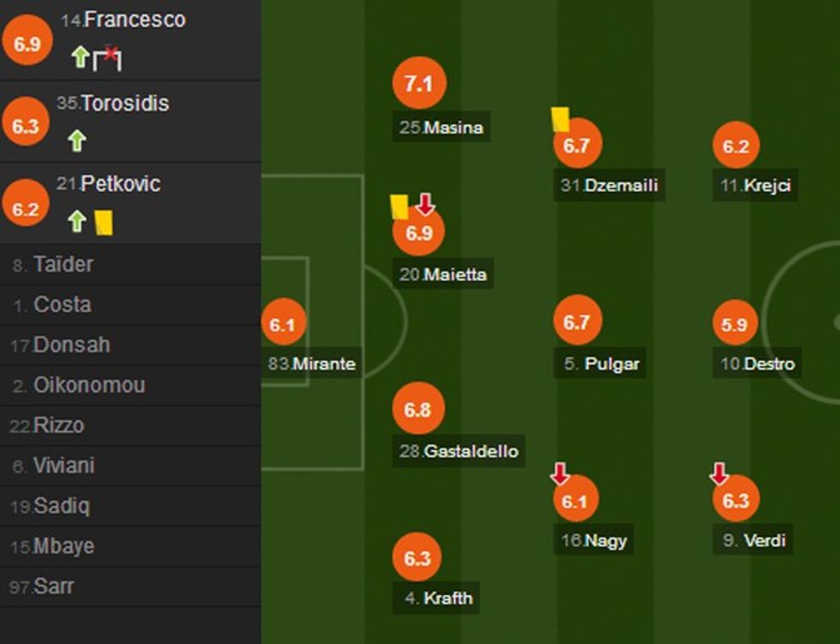Image resolution: width=840 pixels, height=644 pixels.
Task: Select Taïder in the bench list
Action: [63, 264]
